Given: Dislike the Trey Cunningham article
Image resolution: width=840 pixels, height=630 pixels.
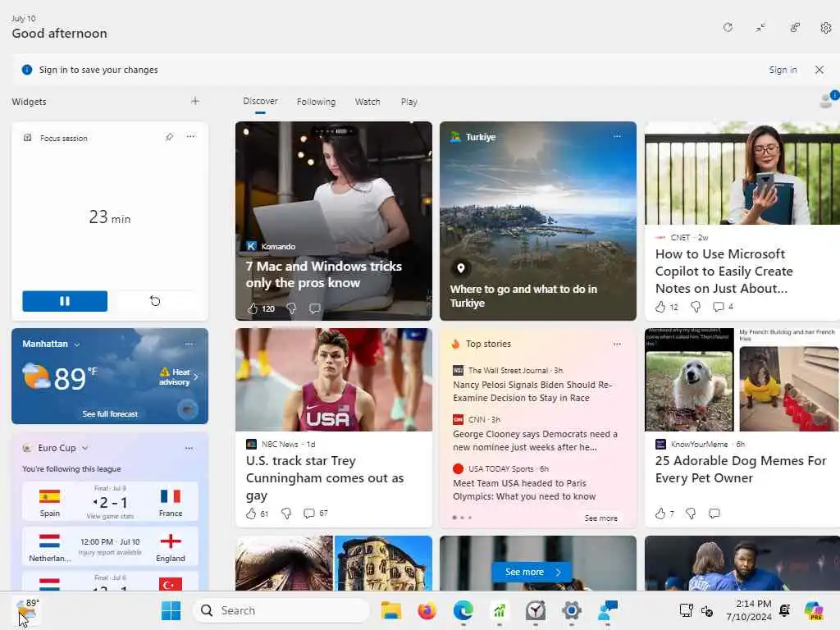Looking at the screenshot, I should click(x=286, y=514).
